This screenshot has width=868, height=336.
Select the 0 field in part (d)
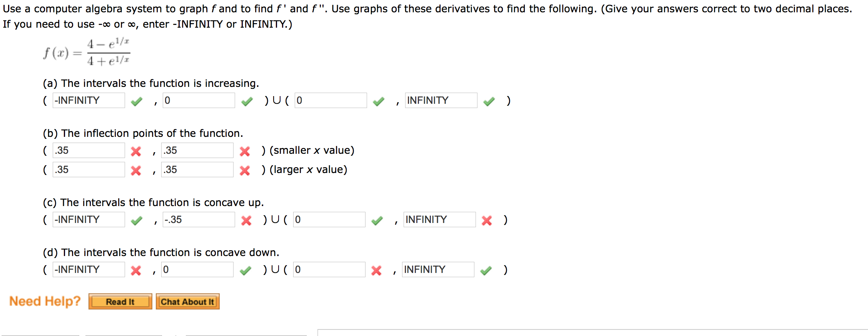click(x=197, y=269)
